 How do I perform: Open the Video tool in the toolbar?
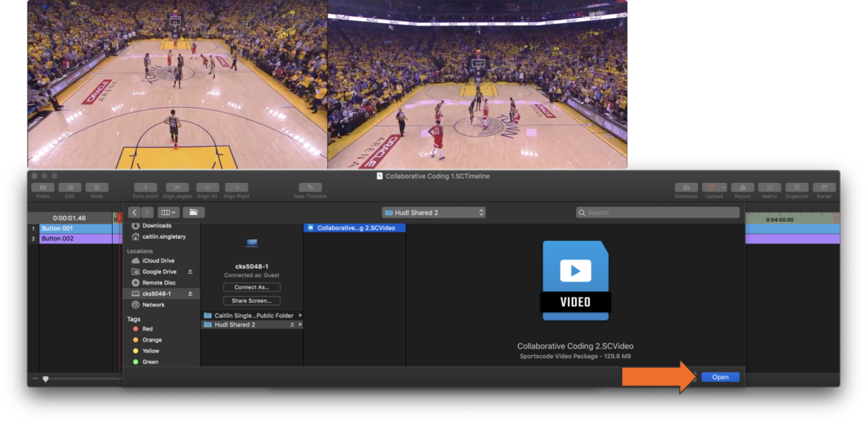tap(42, 187)
